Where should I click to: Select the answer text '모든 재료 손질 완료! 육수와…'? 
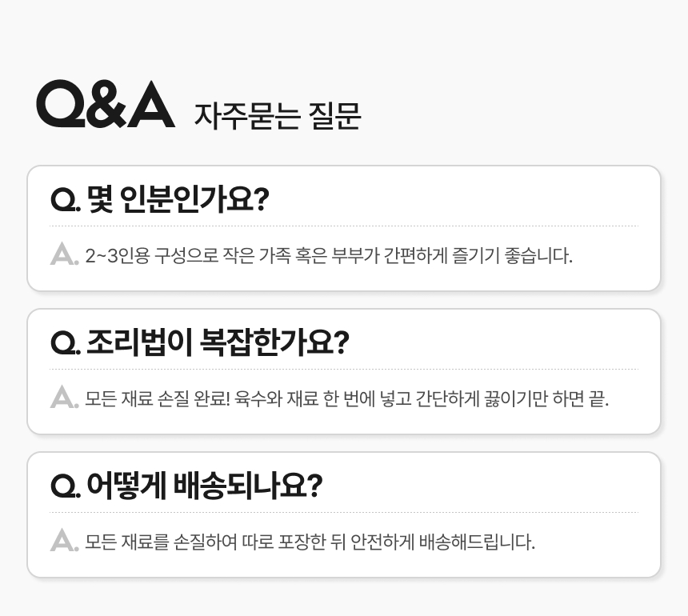(347, 398)
